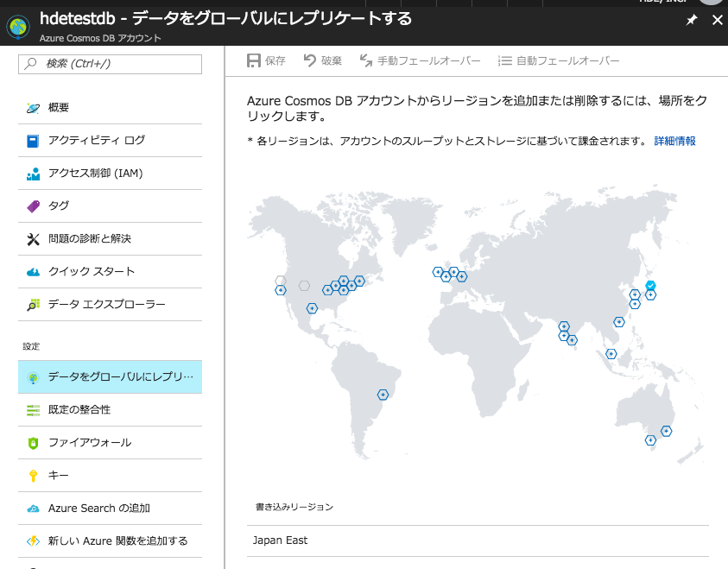Click the Cosmos DB globe header icon
728x569 pixels.
[x=18, y=27]
